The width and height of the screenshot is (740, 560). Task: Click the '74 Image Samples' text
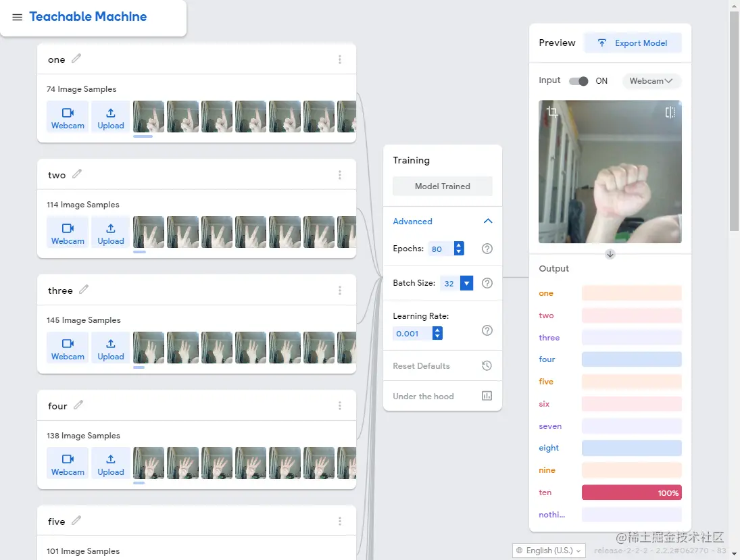click(81, 89)
